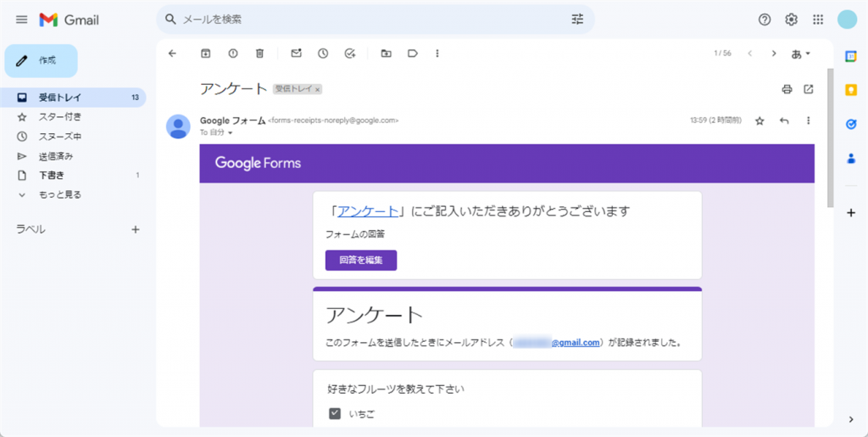Print the email using printer icon

click(x=787, y=89)
